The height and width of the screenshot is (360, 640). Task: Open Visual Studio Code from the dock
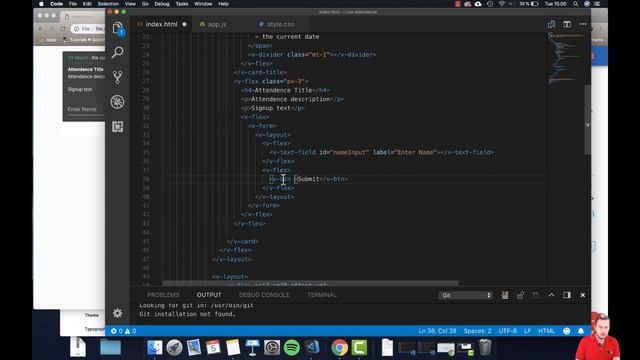(312, 347)
